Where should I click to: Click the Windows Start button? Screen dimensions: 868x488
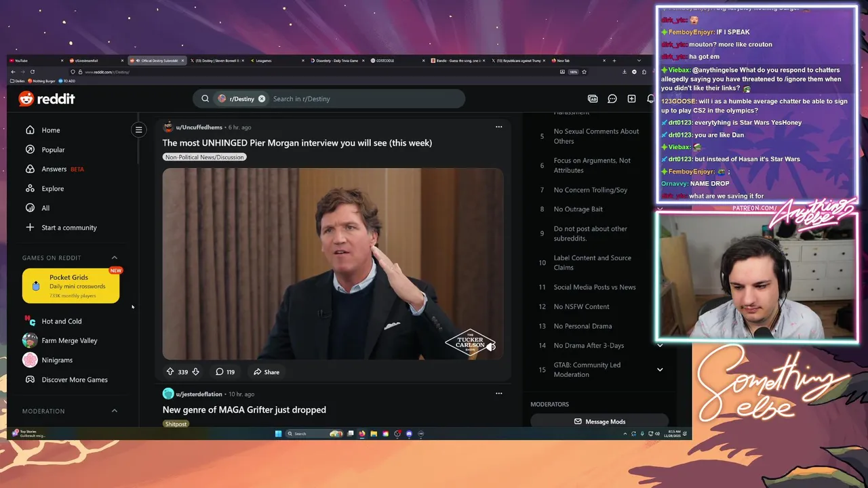(278, 434)
